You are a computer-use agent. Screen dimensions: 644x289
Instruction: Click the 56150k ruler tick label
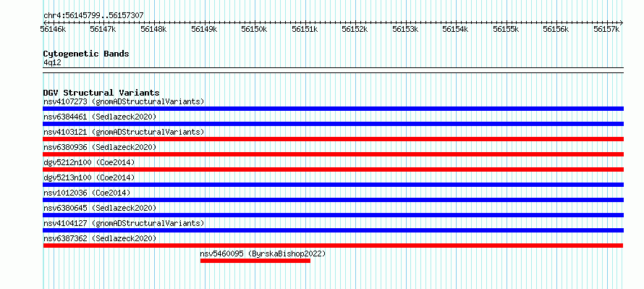click(x=254, y=29)
